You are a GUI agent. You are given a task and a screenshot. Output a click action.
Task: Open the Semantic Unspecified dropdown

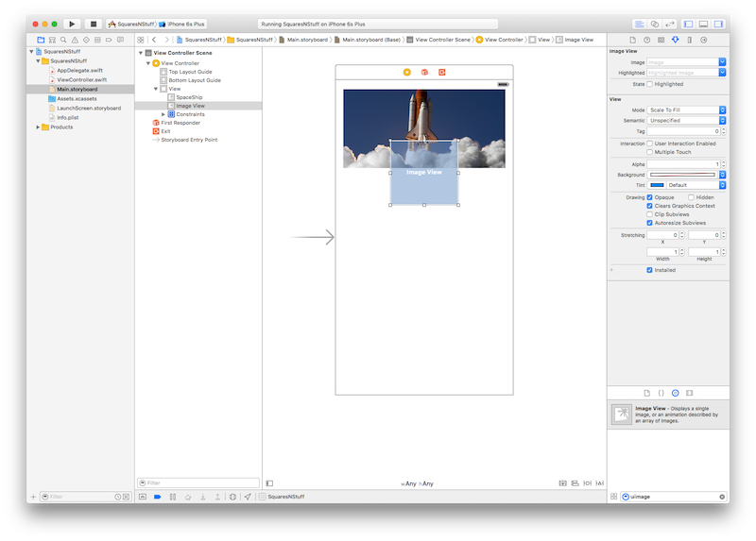686,121
